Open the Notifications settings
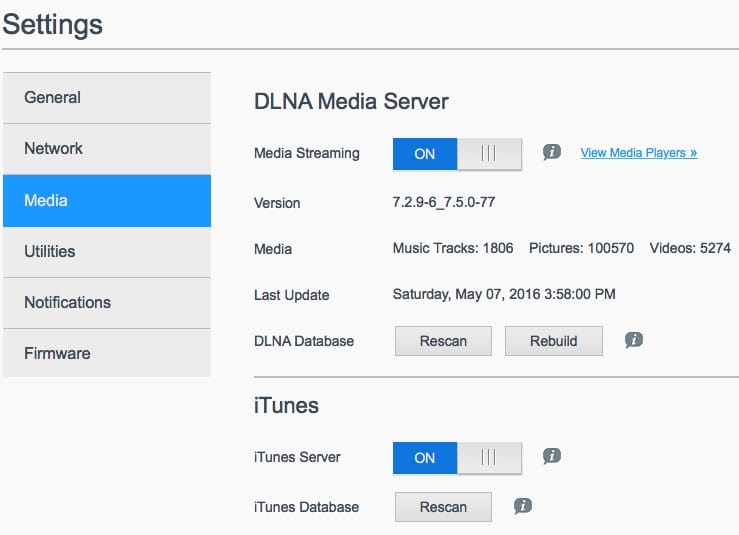The height and width of the screenshot is (535, 739). point(107,303)
